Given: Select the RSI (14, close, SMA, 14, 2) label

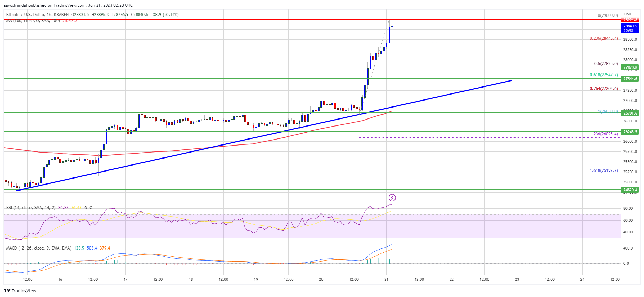Looking at the screenshot, I should pyautogui.click(x=31, y=208).
